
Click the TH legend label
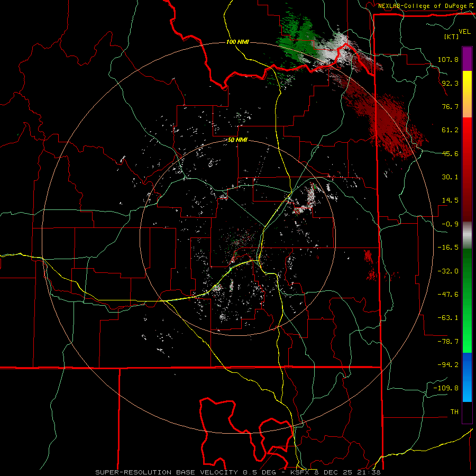(x=454, y=412)
